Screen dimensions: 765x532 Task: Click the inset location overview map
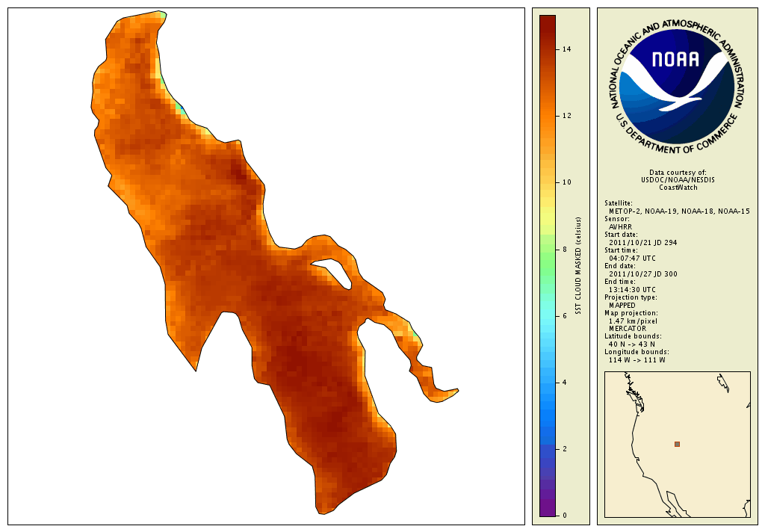(677, 444)
